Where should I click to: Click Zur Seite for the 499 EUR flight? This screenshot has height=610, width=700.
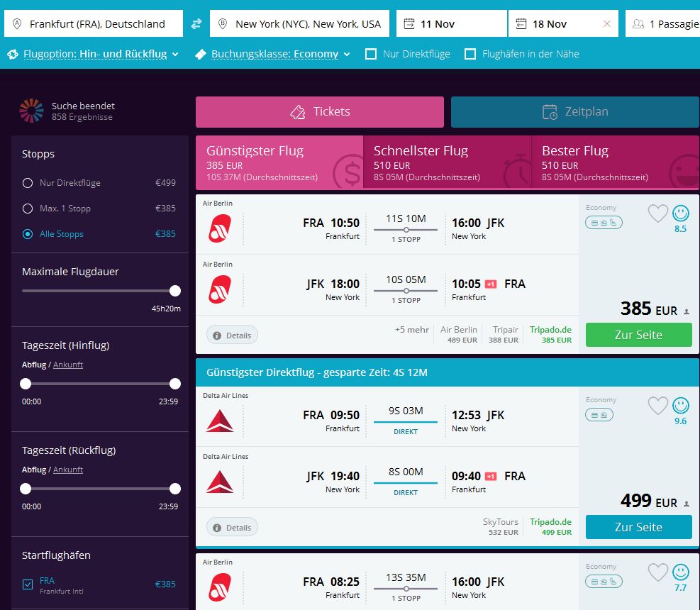(x=639, y=527)
